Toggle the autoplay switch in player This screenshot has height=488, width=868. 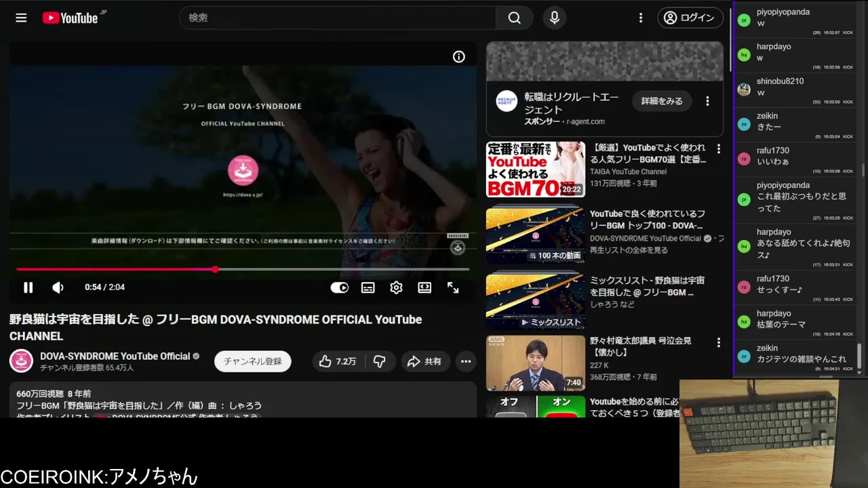pos(339,287)
